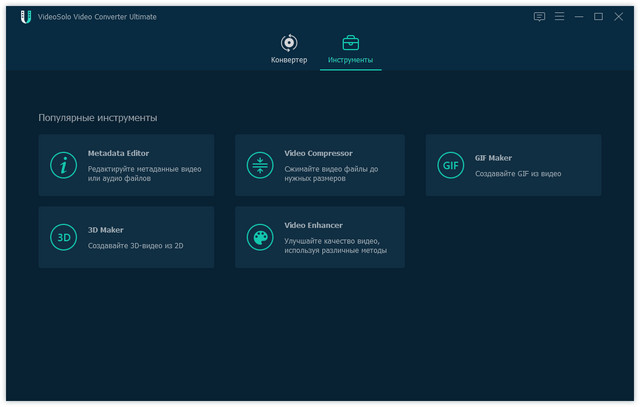Image resolution: width=640 pixels, height=407 pixels.
Task: Click the Video Enhancer palette icon
Action: [260, 237]
